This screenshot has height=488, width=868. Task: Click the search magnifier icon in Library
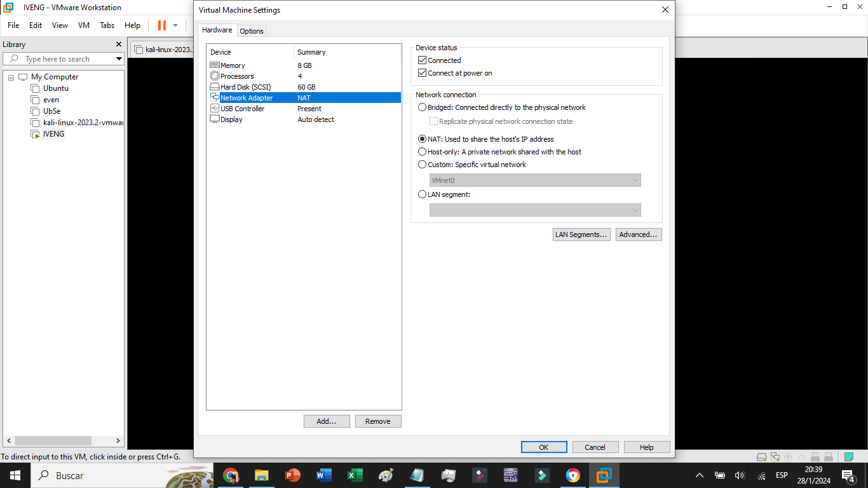[x=15, y=59]
